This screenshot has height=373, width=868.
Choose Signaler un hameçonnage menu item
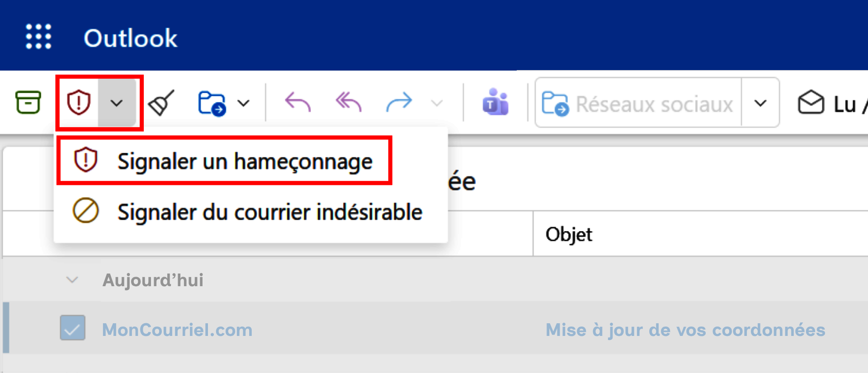(224, 161)
